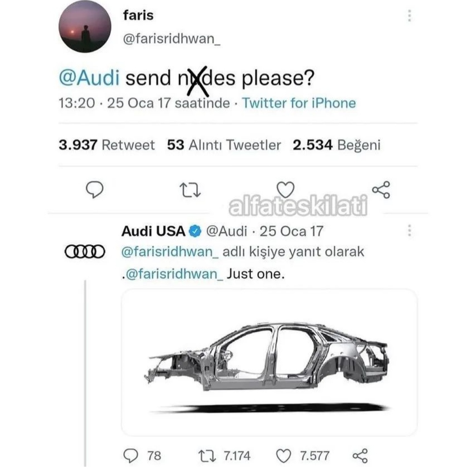Viewport: 476px width, 475px height.
Task: View the 2.534 Beğeni likes list
Action: coord(336,145)
